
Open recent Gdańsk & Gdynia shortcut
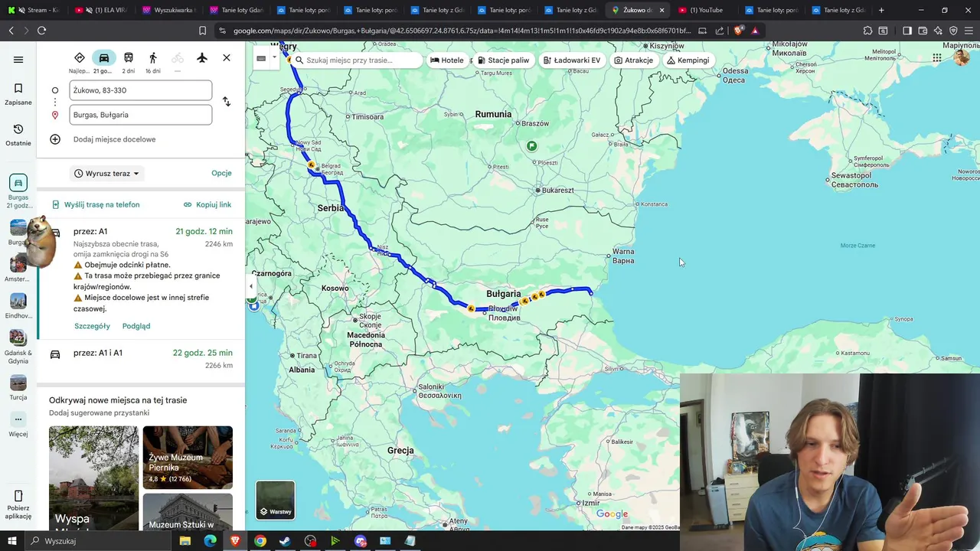18,347
